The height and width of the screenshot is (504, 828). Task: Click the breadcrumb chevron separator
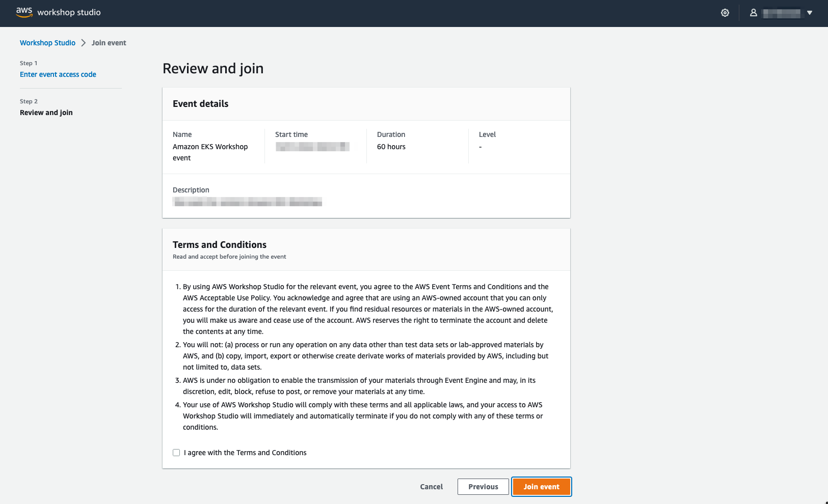(83, 43)
